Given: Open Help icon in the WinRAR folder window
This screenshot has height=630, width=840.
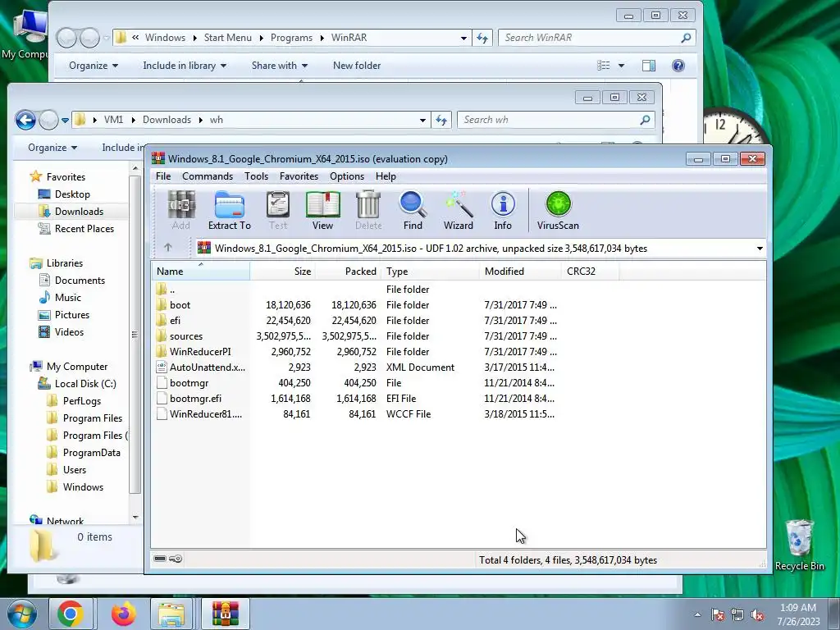Looking at the screenshot, I should (x=678, y=66).
